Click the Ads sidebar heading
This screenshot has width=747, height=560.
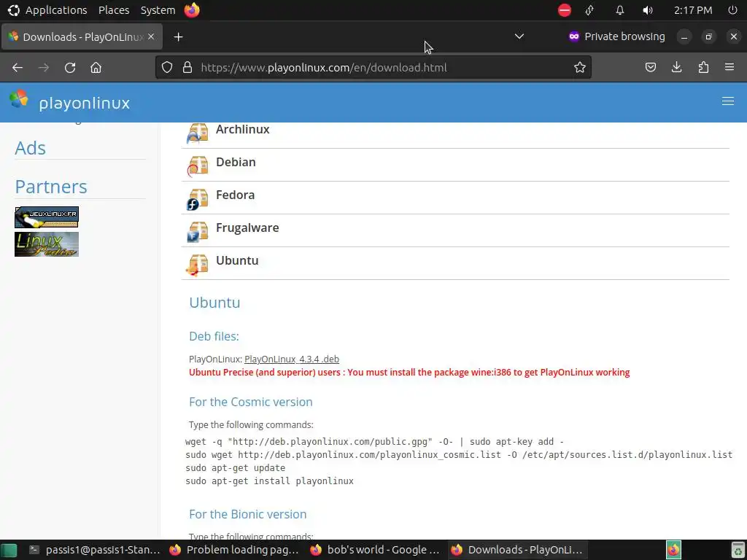[30, 148]
